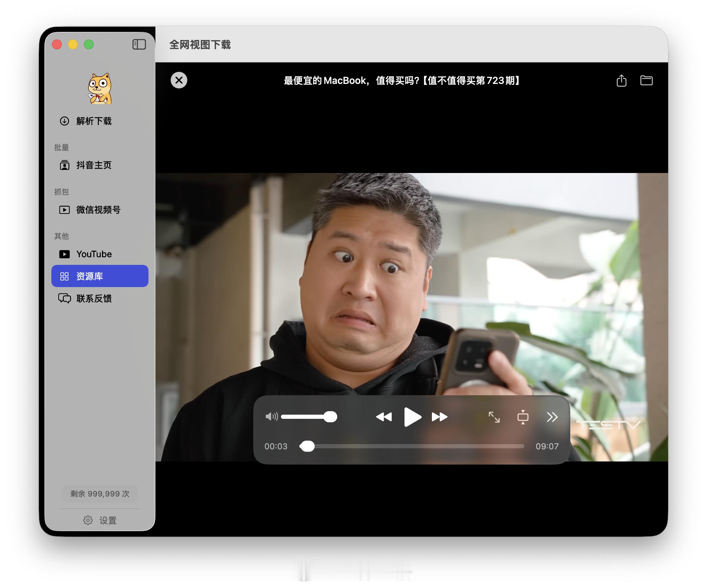Enter fullscreen with diagonal arrows icon
Viewport: 707px width, 588px height.
pyautogui.click(x=494, y=417)
